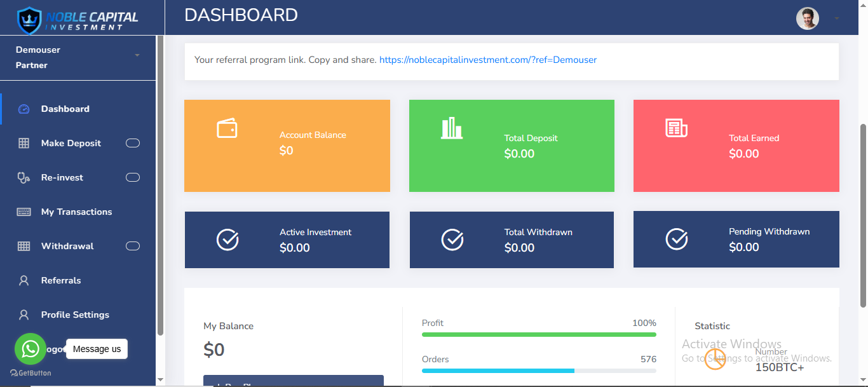Select My Transactions in the sidebar
868x387 pixels.
[78, 212]
